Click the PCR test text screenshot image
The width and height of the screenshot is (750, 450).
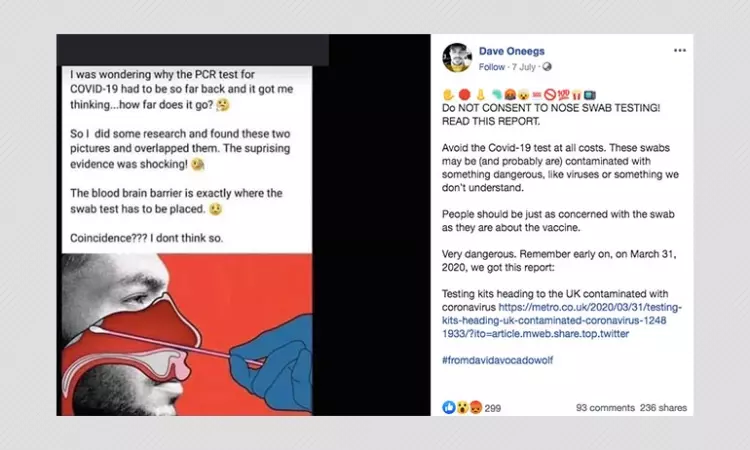pyautogui.click(x=187, y=159)
